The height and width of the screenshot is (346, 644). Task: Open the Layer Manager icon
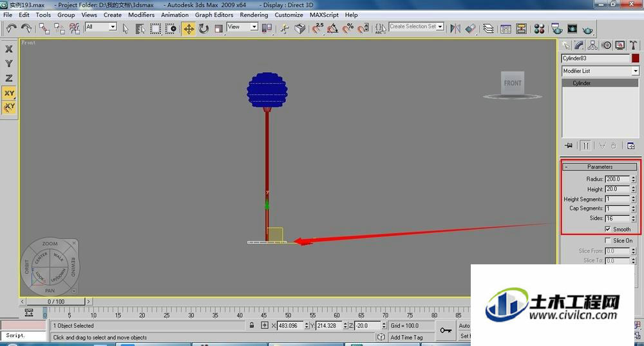pos(488,29)
